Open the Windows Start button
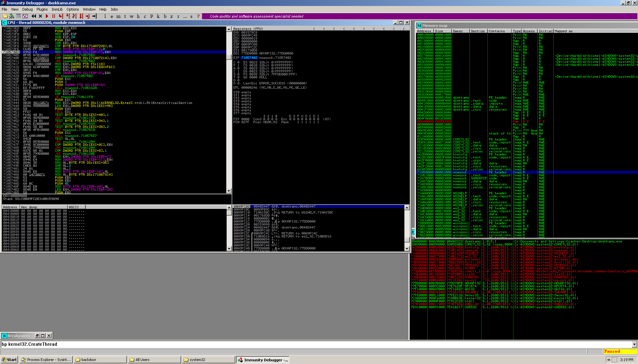The height and width of the screenshot is (364, 638). click(9, 360)
